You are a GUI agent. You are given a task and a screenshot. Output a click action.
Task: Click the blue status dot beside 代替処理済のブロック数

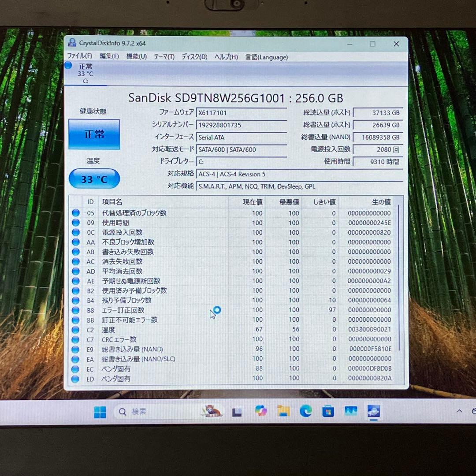75,213
